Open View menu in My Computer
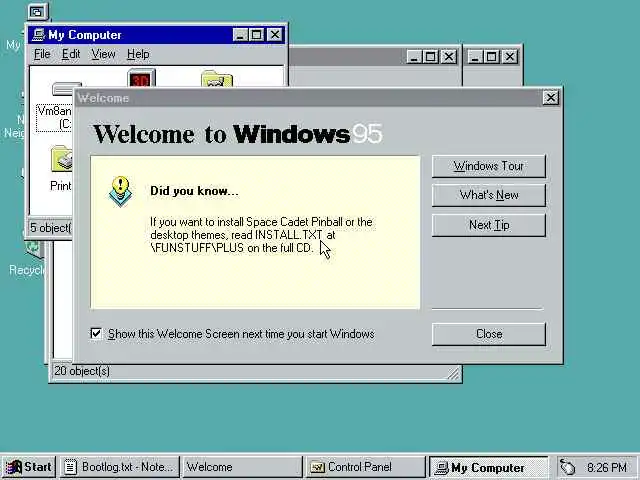 103,54
